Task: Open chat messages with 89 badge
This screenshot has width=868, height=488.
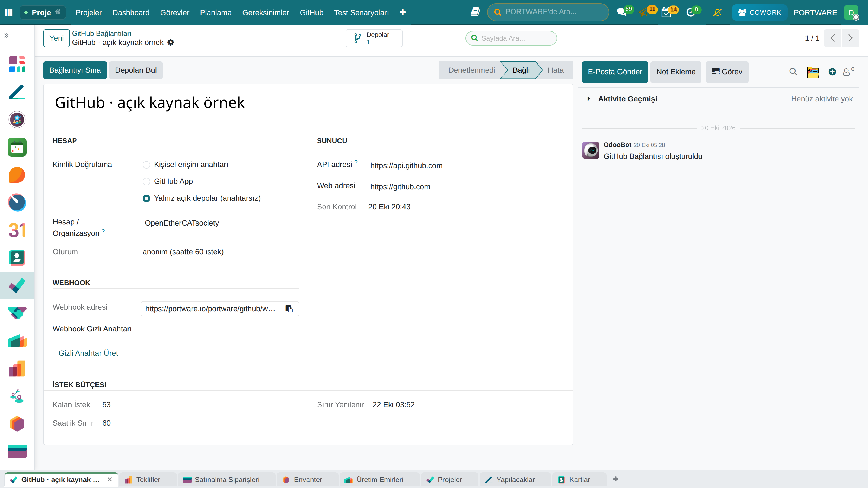Action: pos(622,12)
